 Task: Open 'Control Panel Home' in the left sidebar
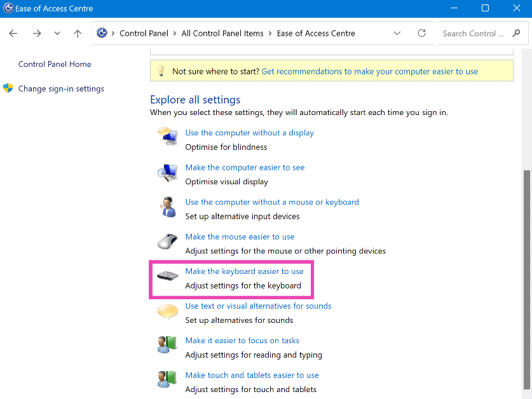pos(55,64)
